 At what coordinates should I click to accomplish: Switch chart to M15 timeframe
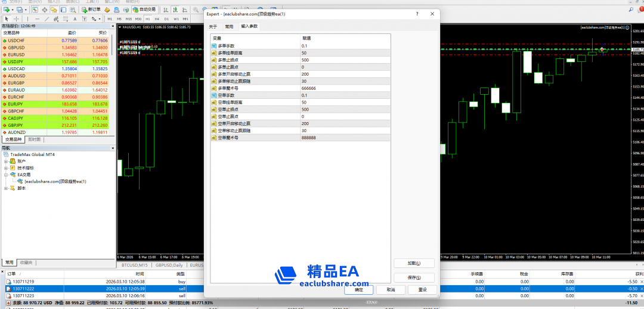(128, 19)
